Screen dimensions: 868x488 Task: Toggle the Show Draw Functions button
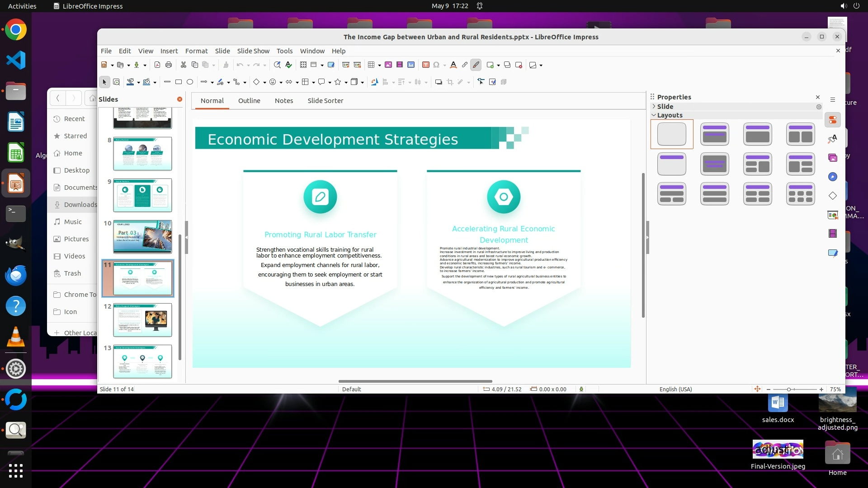coord(476,65)
